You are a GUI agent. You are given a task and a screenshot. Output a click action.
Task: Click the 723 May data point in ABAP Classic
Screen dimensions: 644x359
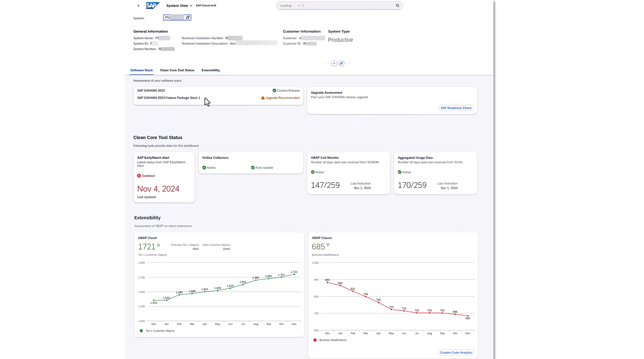[x=391, y=309]
